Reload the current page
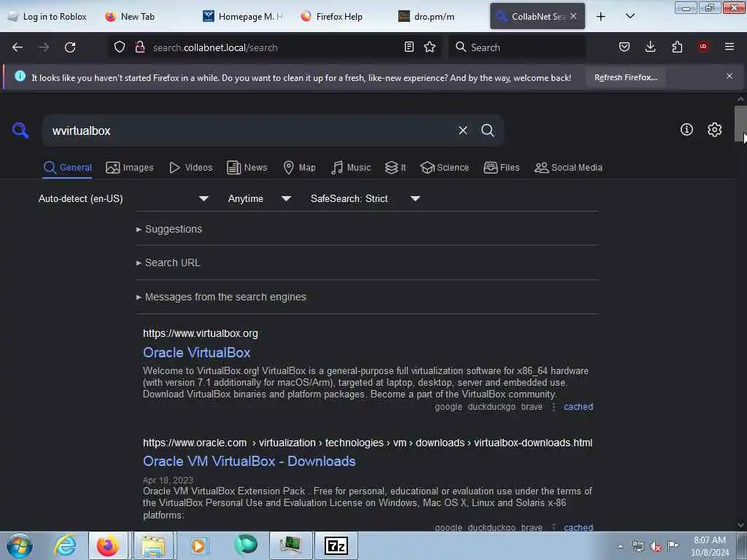 70,47
